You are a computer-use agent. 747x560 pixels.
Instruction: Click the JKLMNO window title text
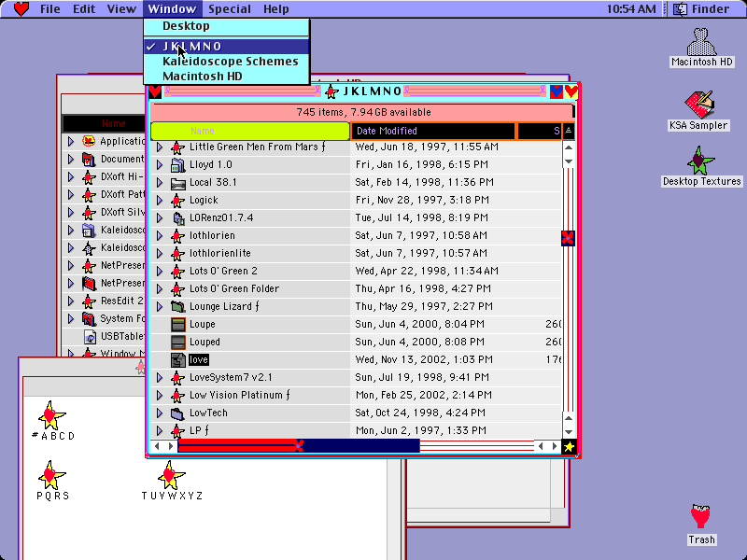372,91
